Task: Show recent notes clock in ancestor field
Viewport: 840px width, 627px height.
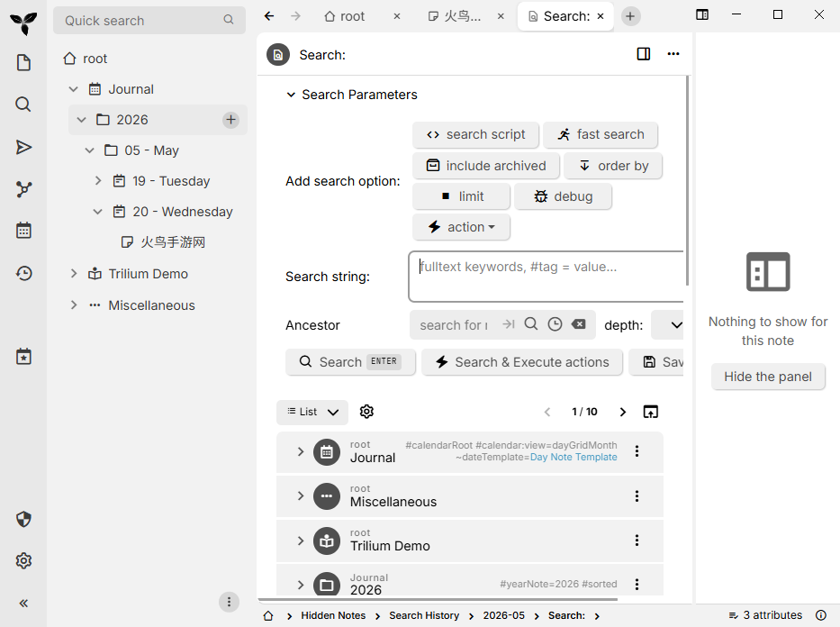Action: click(555, 324)
